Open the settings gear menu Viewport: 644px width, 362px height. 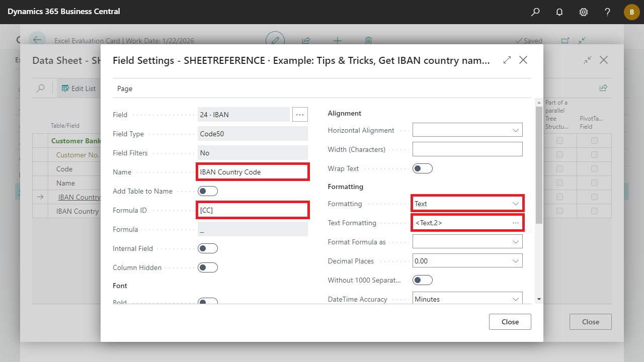coord(584,12)
